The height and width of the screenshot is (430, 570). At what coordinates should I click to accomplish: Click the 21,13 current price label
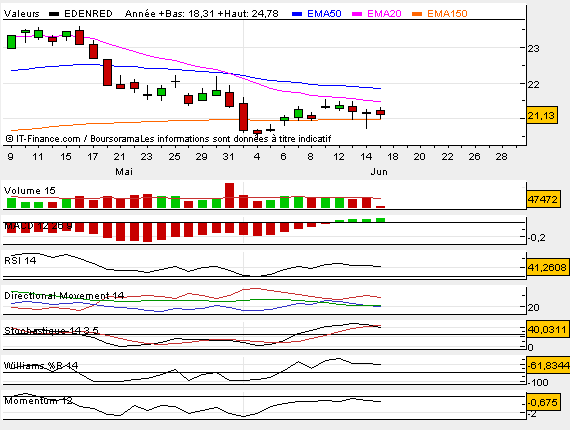tap(542, 116)
